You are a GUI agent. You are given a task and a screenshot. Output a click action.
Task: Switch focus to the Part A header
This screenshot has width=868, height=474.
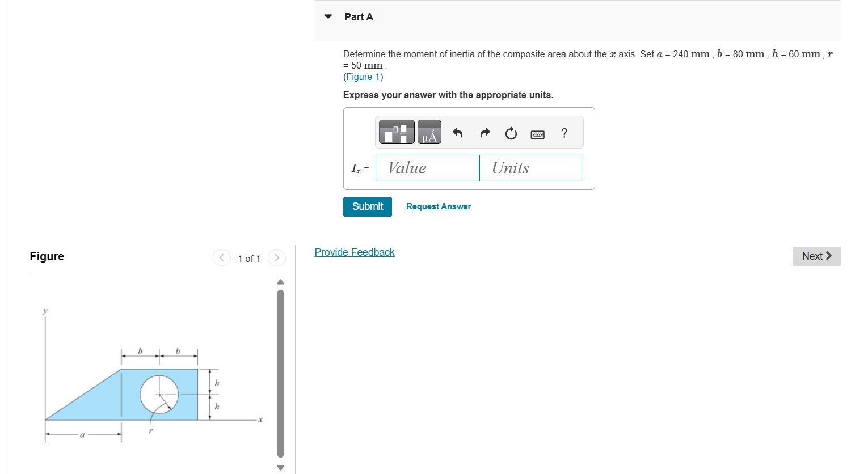(x=359, y=16)
